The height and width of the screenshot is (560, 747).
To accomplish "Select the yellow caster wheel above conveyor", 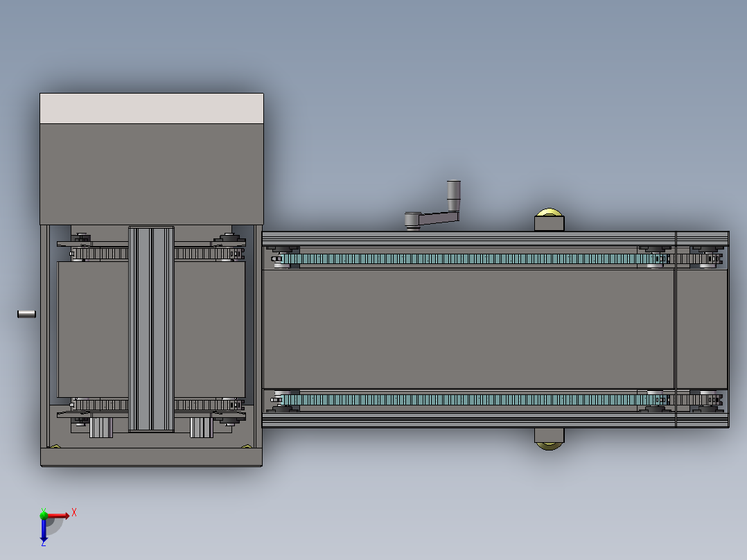I will [549, 213].
